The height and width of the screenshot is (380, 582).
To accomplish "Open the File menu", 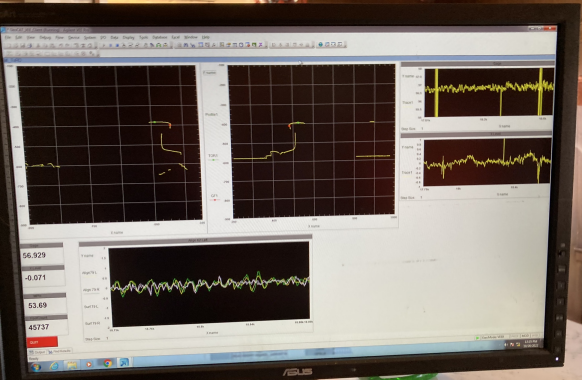I will point(8,37).
